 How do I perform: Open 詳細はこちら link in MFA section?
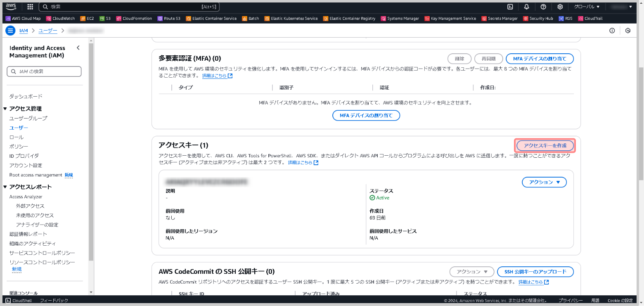217,76
